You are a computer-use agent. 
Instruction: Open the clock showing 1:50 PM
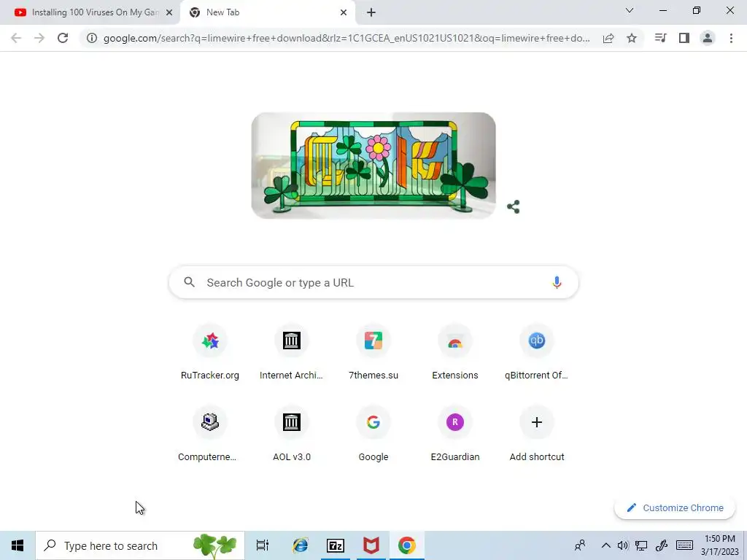(720, 545)
